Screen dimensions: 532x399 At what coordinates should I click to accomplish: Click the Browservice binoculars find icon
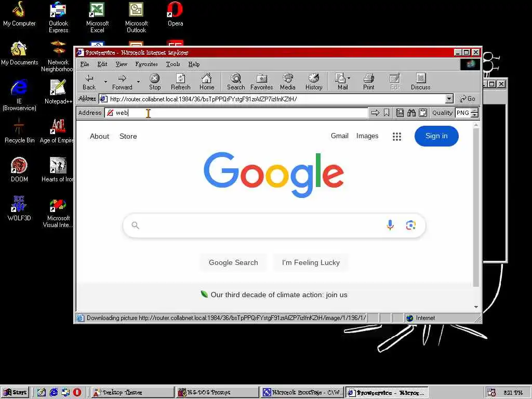point(411,113)
